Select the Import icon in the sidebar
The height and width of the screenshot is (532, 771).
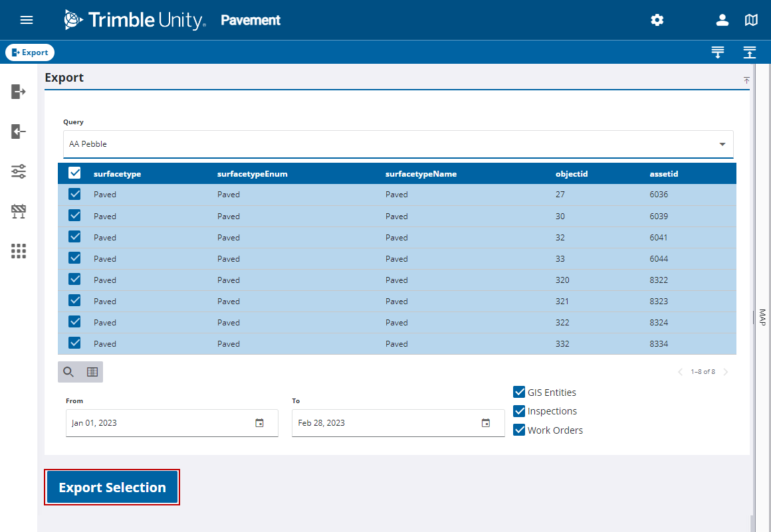[x=19, y=131]
